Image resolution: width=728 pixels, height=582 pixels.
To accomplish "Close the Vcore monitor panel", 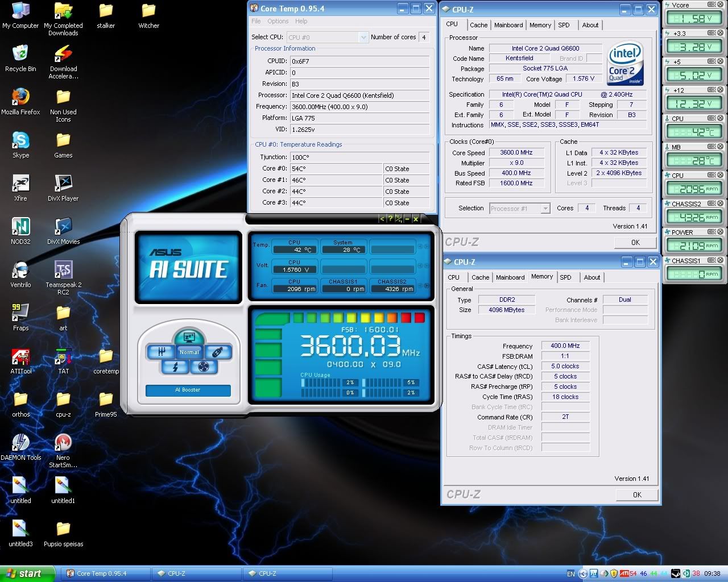I will [x=720, y=5].
